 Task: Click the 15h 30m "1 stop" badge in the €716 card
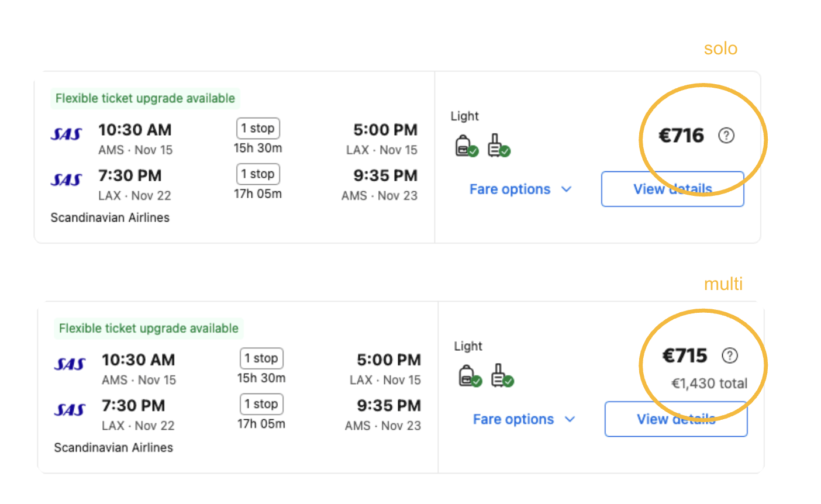pyautogui.click(x=258, y=128)
